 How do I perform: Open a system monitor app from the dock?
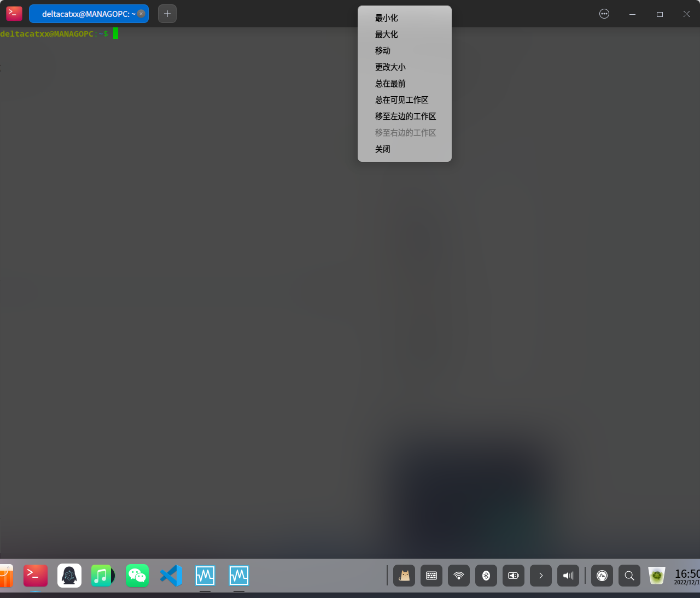tap(205, 575)
